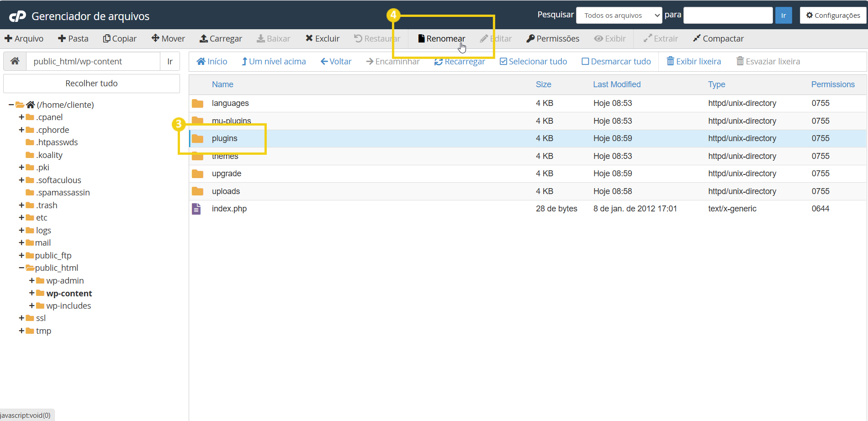Expand the .trash tree folder

pyautogui.click(x=21, y=205)
